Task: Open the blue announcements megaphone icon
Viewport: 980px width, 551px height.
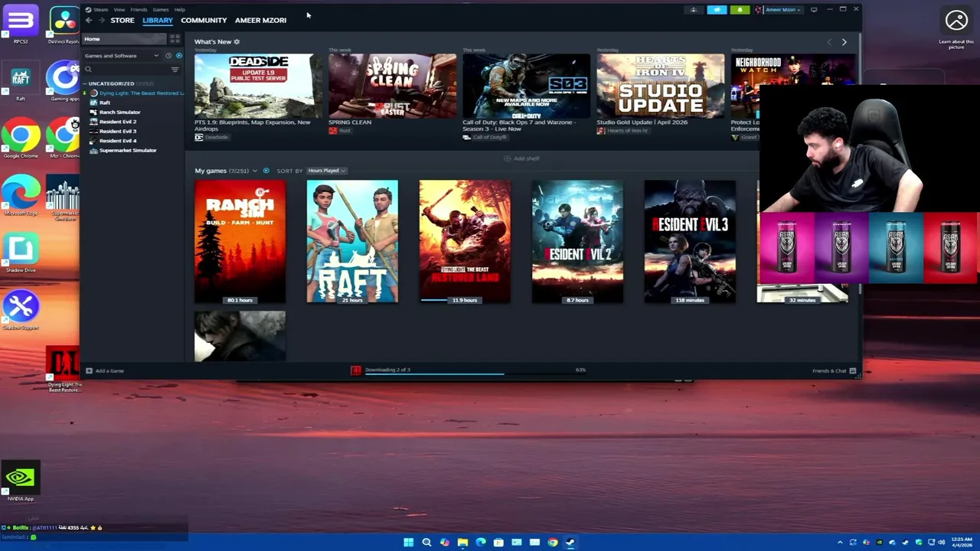Action: tap(717, 10)
